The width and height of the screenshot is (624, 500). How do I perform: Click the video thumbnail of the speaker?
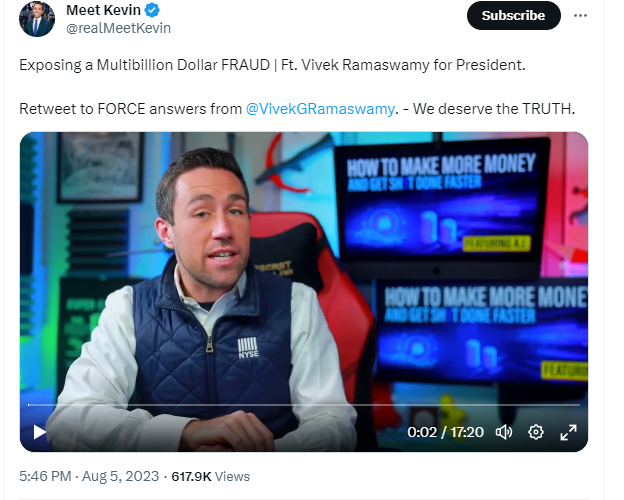coord(304,292)
